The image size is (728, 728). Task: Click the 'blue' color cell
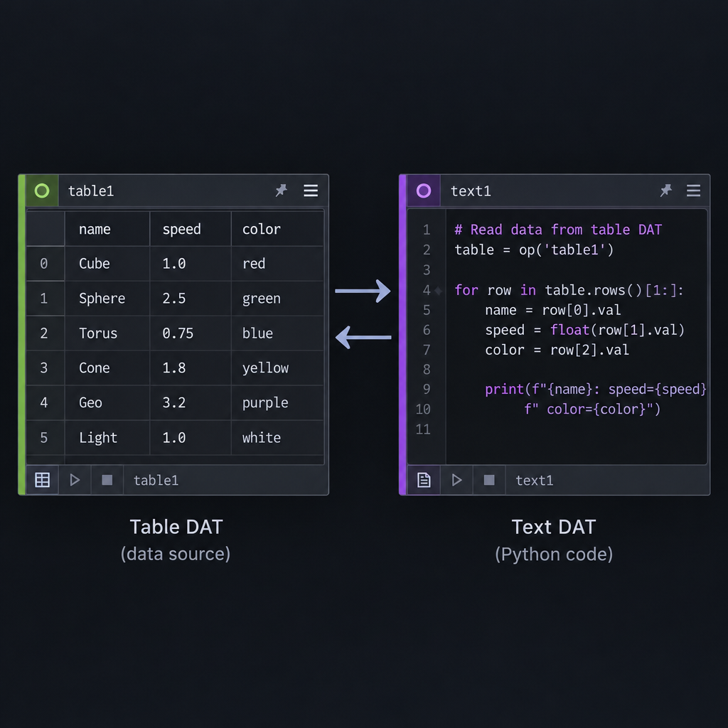(x=277, y=333)
